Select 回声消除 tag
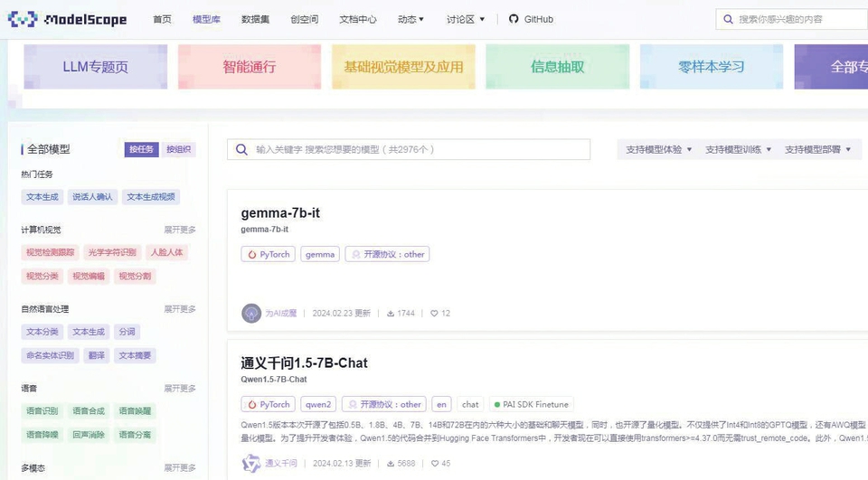The image size is (868, 480). click(x=89, y=435)
